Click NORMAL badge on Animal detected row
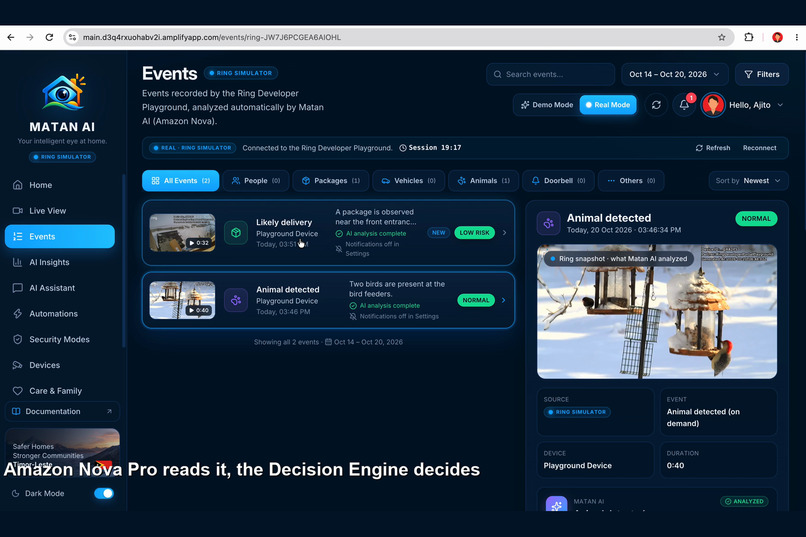 (476, 300)
